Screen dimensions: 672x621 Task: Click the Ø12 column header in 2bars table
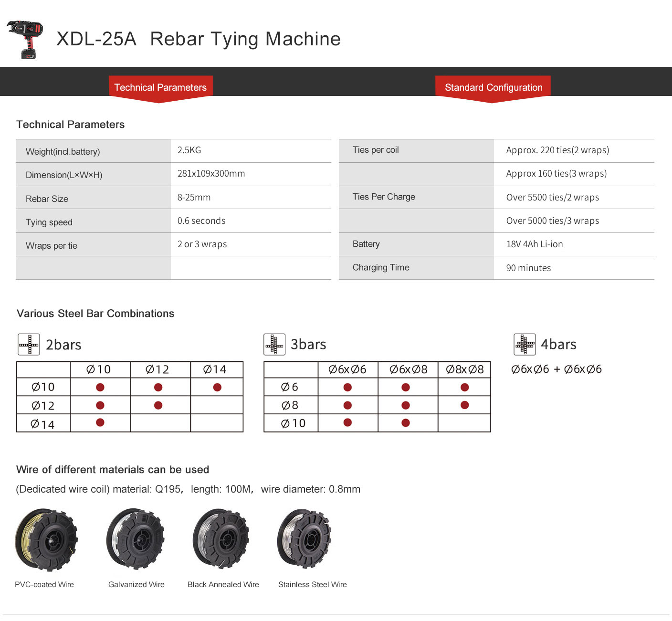point(157,369)
